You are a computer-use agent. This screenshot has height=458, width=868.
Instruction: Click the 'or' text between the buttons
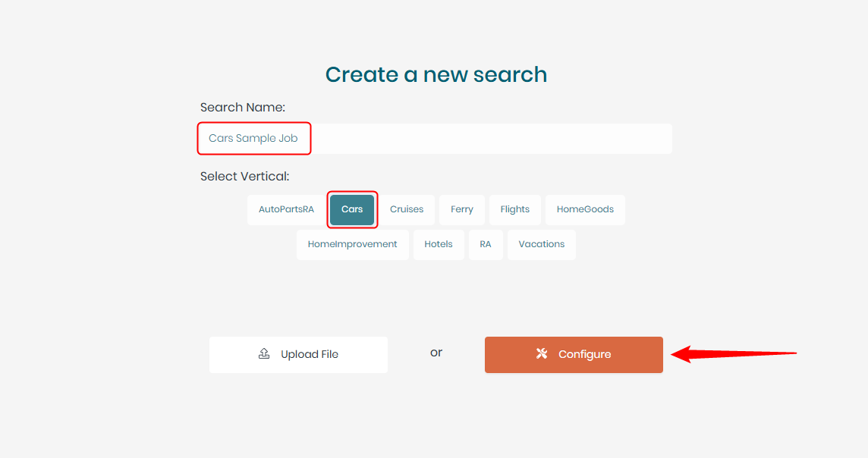(x=436, y=353)
